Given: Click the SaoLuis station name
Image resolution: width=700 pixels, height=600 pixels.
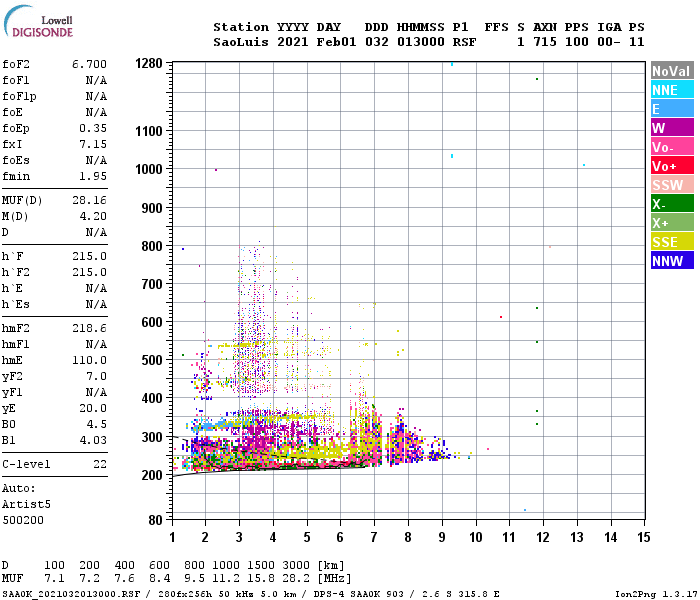Looking at the screenshot, I should 241,42.
